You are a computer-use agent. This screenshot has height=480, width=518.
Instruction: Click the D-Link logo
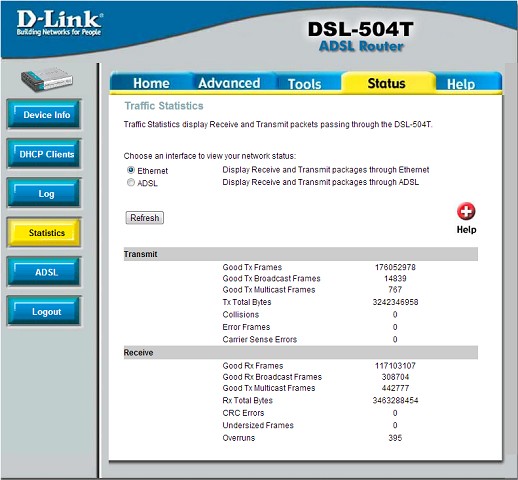coord(59,23)
